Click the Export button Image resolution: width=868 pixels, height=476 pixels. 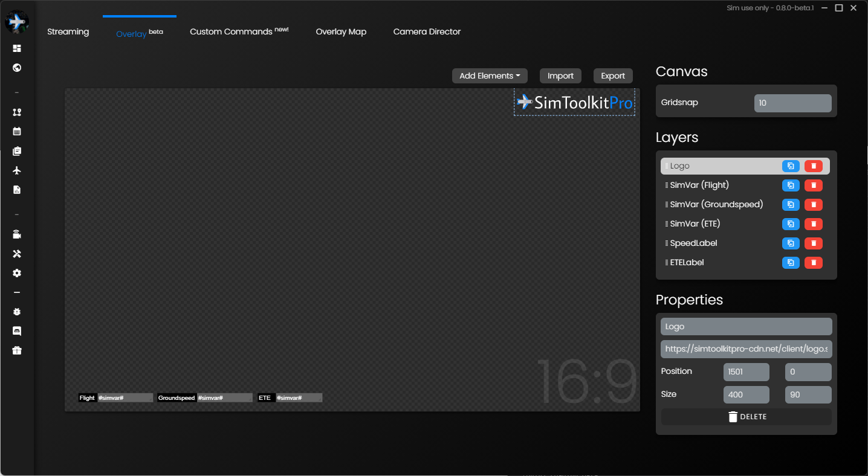[x=613, y=76]
